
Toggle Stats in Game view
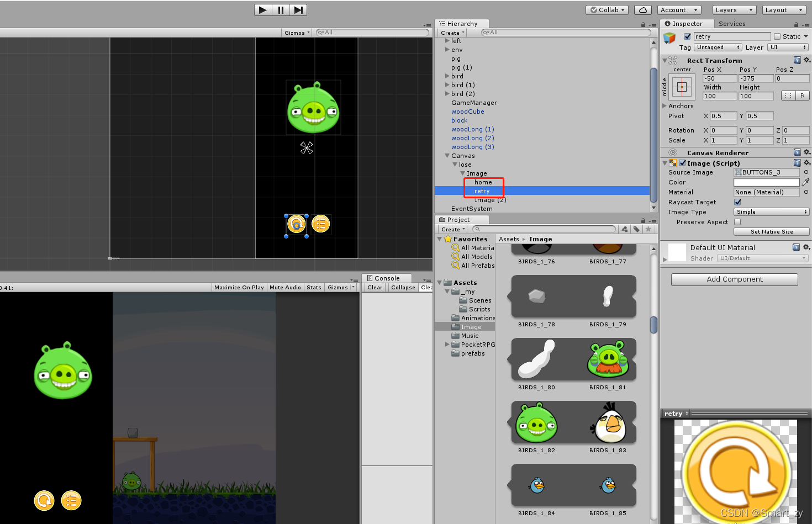314,288
